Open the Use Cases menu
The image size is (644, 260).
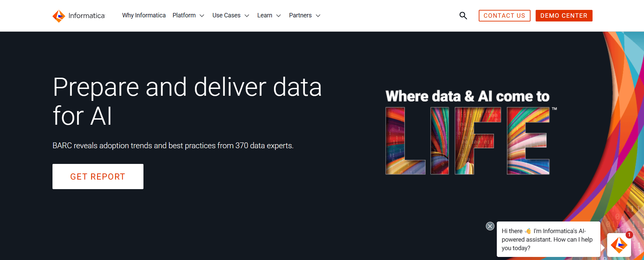pos(226,15)
